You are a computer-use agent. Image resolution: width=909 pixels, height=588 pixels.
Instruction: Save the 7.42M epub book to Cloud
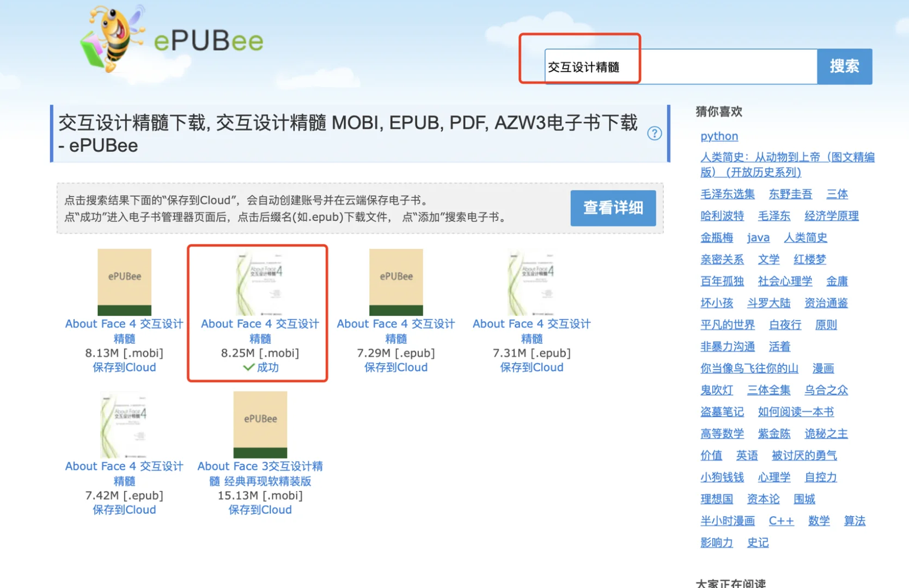tap(124, 510)
